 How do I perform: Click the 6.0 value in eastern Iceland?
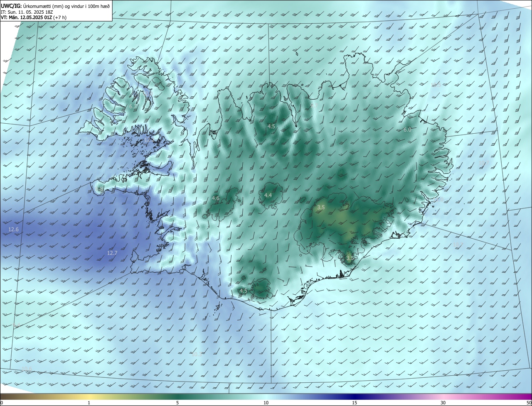(x=407, y=130)
